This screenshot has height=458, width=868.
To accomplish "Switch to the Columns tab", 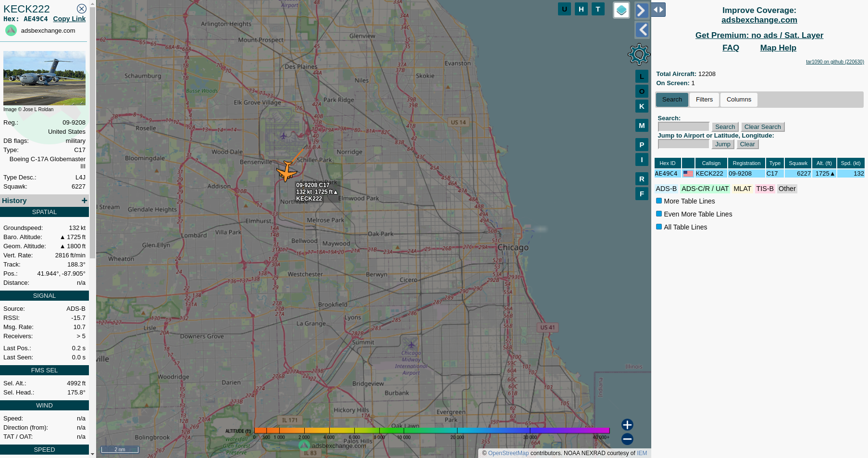I will 739,100.
